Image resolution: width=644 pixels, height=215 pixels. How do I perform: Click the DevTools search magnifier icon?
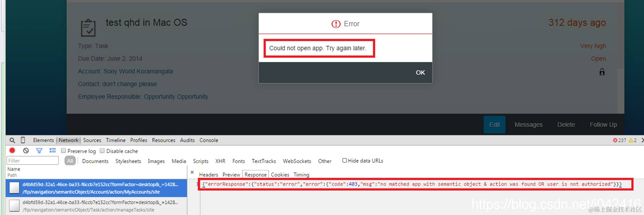[x=12, y=140]
